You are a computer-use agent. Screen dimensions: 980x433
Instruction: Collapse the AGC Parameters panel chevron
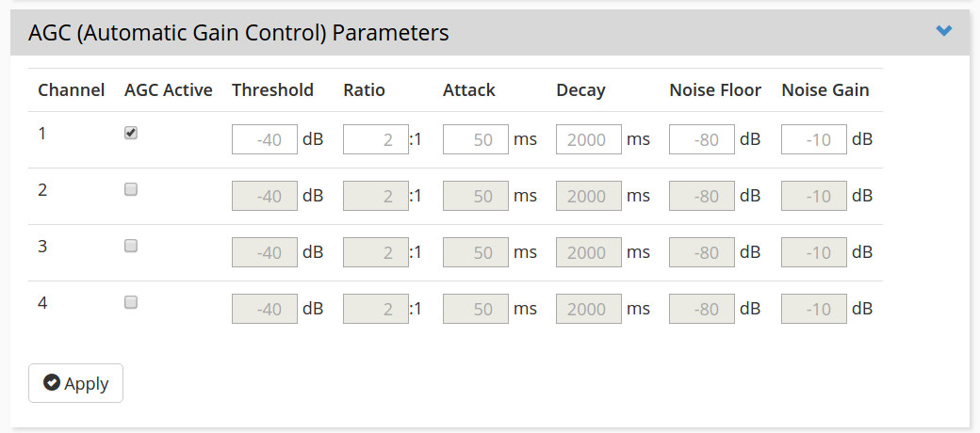(943, 31)
